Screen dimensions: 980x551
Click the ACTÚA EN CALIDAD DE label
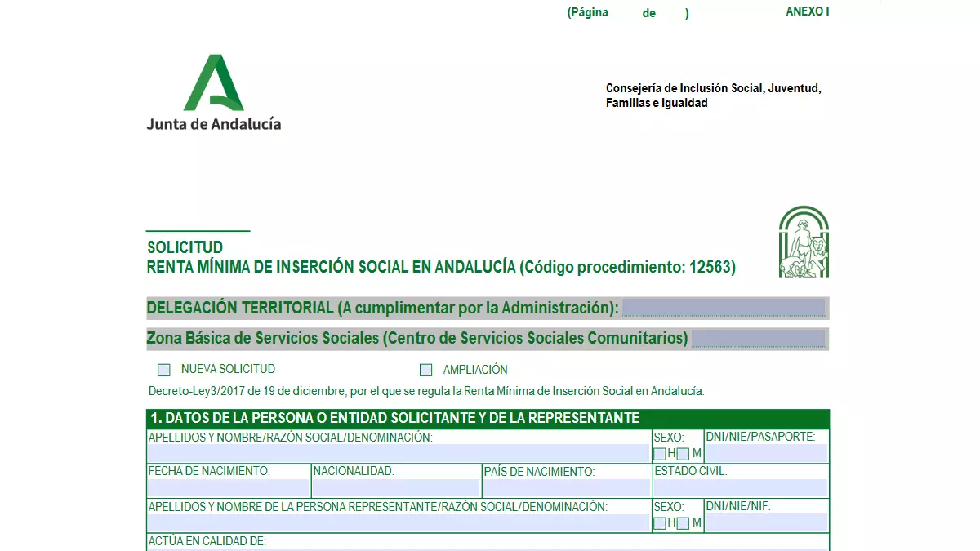pos(207,541)
